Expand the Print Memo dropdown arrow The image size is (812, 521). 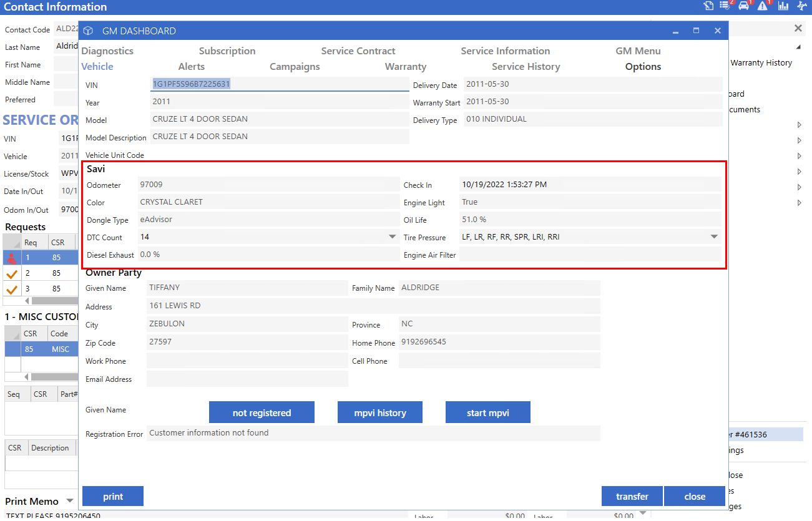[x=70, y=501]
